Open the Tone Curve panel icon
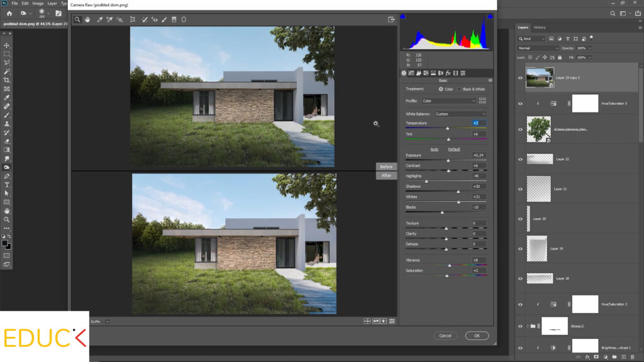 point(411,73)
